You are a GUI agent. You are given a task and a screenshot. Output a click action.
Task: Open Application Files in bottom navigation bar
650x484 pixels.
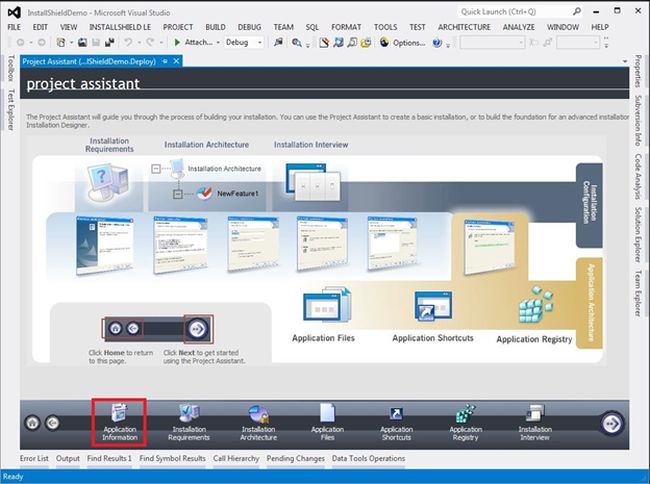327,423
